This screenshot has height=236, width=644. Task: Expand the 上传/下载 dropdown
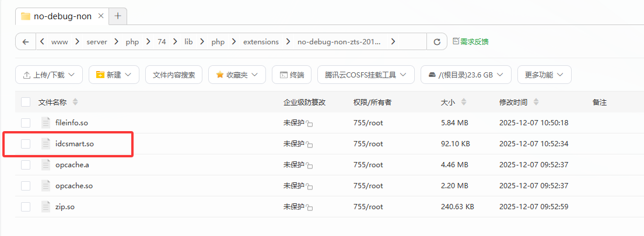49,75
